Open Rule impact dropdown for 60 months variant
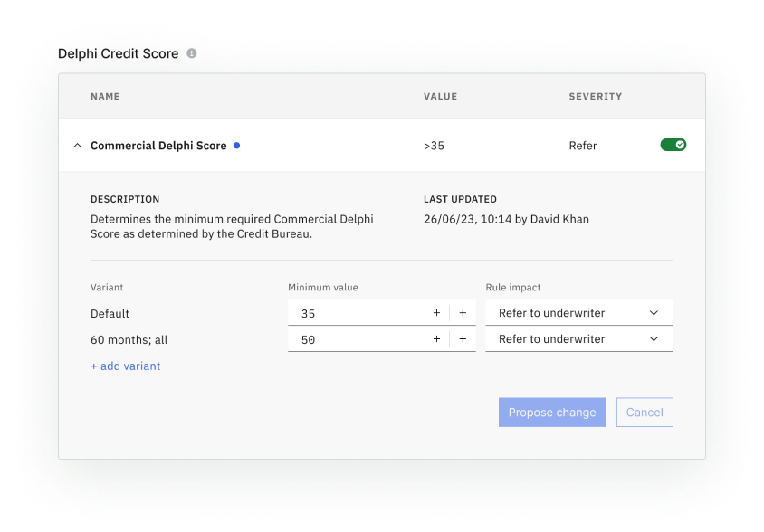Screen dimensions: 764x532 [x=579, y=339]
